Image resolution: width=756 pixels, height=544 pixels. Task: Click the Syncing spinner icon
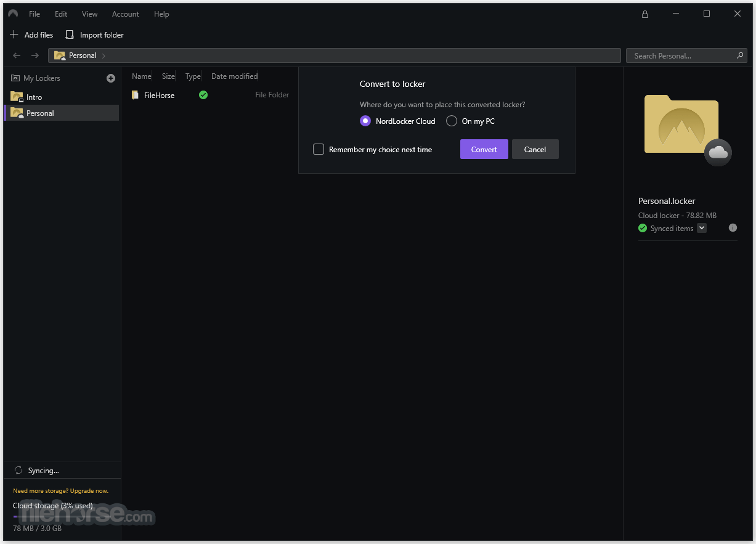tap(18, 470)
